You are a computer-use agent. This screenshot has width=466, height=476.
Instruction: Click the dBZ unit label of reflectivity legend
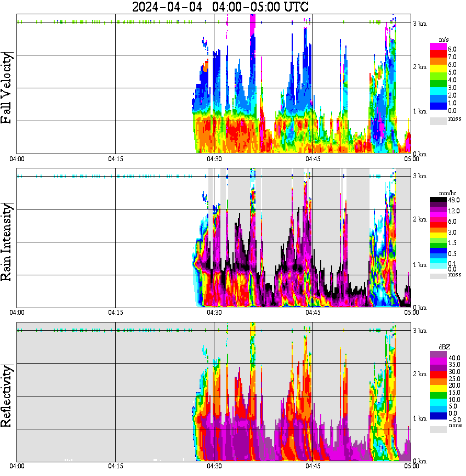coord(444,347)
